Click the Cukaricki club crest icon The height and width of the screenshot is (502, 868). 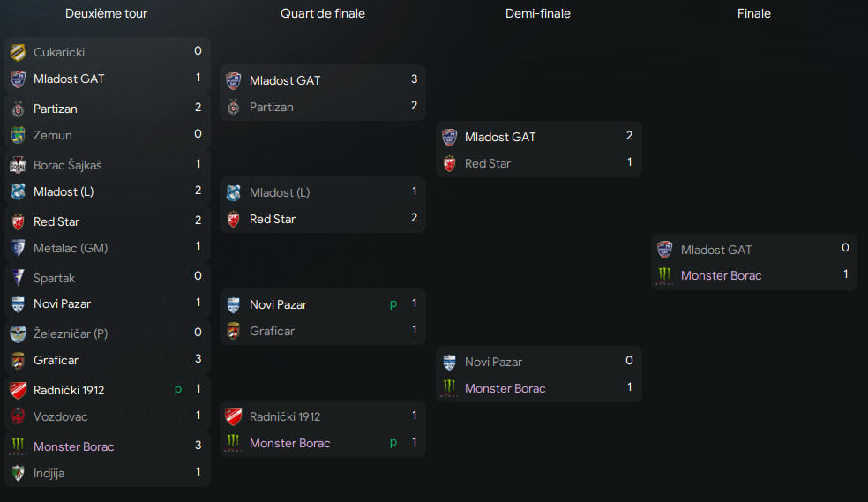click(x=18, y=52)
